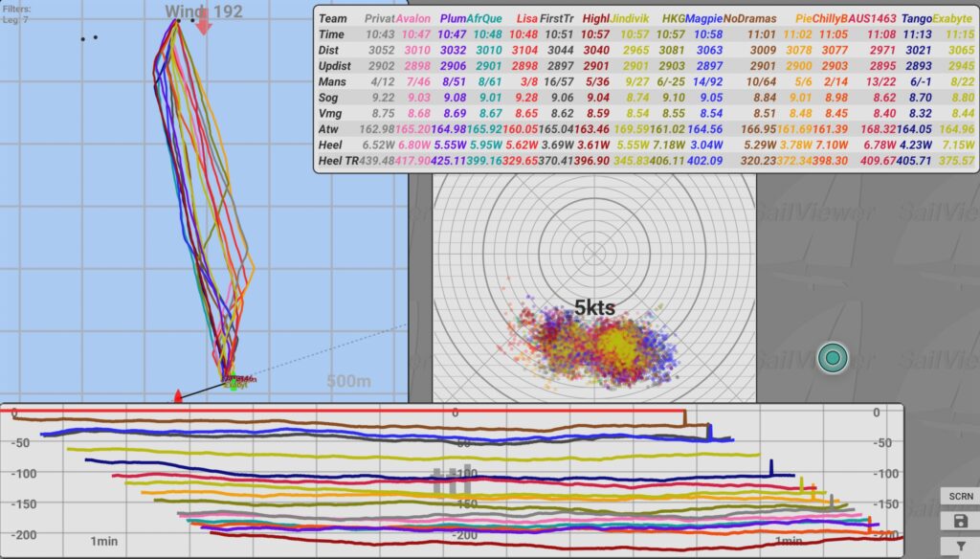
Task: Select the red triangle mark on map
Action: coord(178,396)
